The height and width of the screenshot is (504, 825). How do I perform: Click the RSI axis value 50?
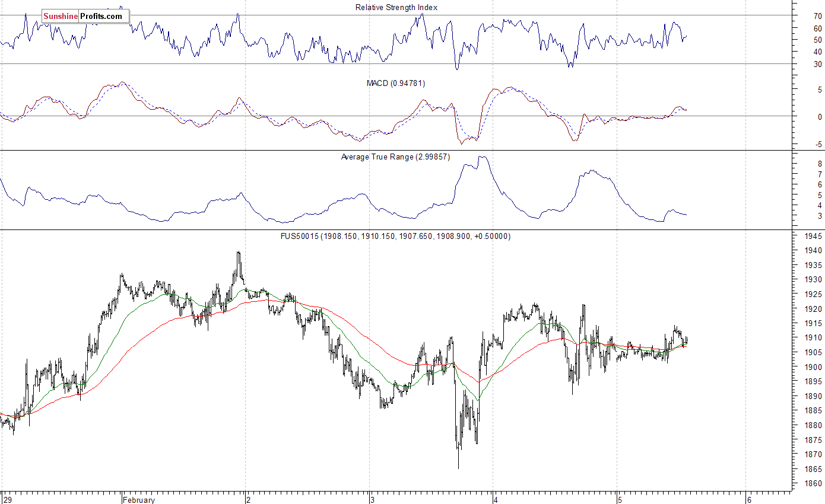tap(818, 40)
